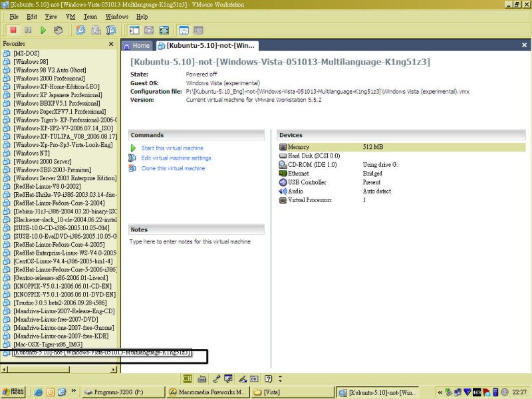
Task: Open the Help menu
Action: 142,17
